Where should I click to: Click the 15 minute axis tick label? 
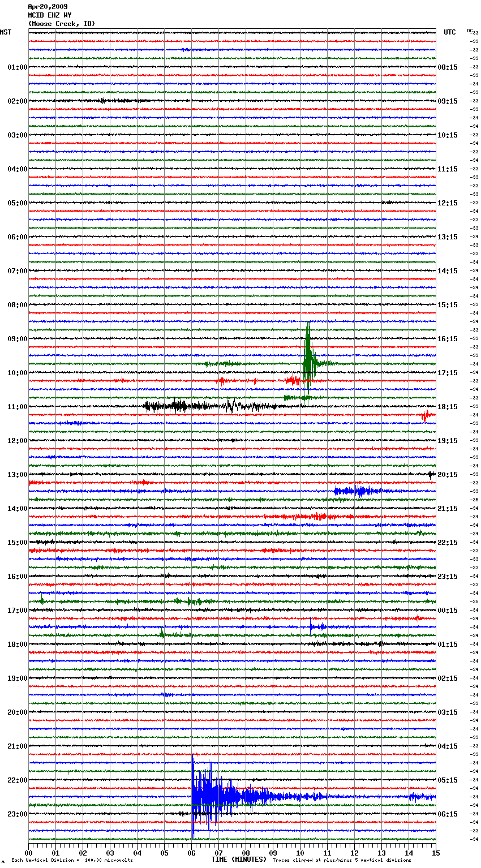coord(436,853)
